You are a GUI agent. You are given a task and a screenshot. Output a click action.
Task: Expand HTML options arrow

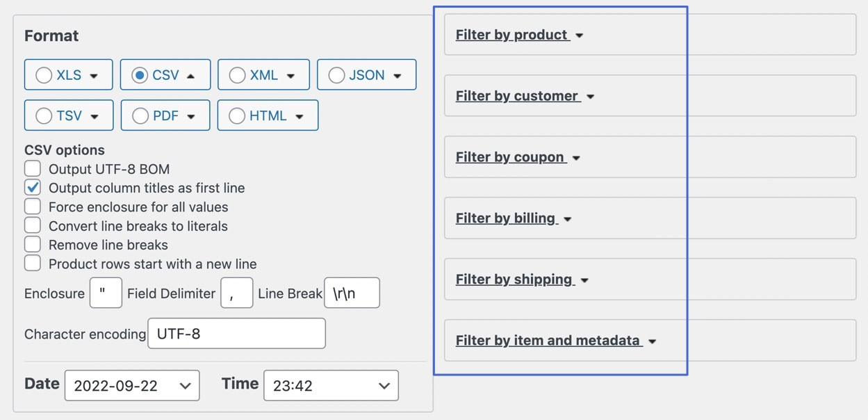[300, 117]
